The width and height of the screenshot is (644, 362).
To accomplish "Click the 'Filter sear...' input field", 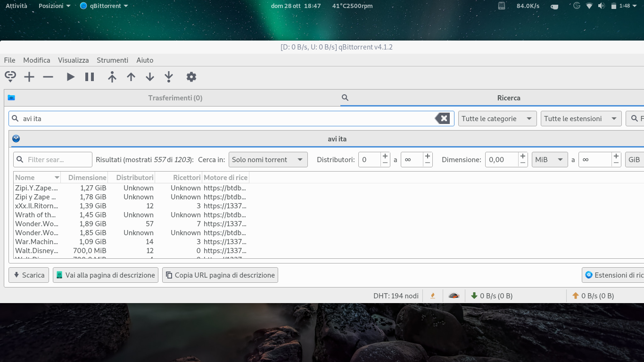I will 53,160.
